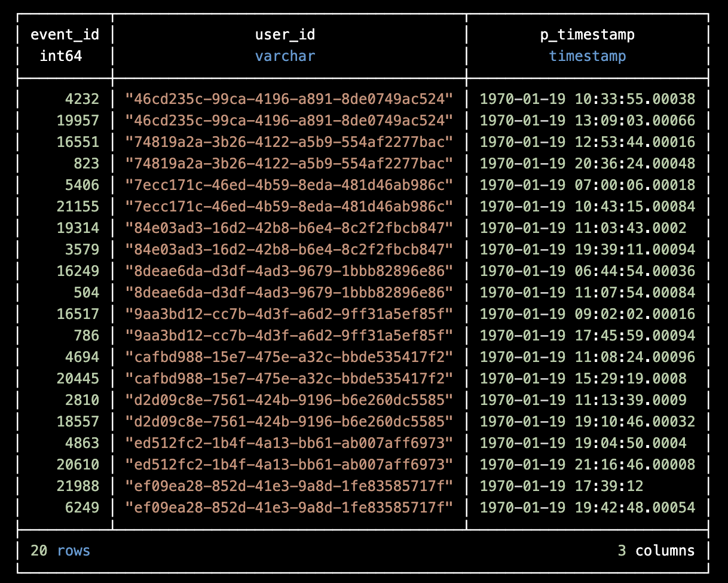The height and width of the screenshot is (583, 728).
Task: Click the "3 columns" footer text
Action: click(x=656, y=551)
